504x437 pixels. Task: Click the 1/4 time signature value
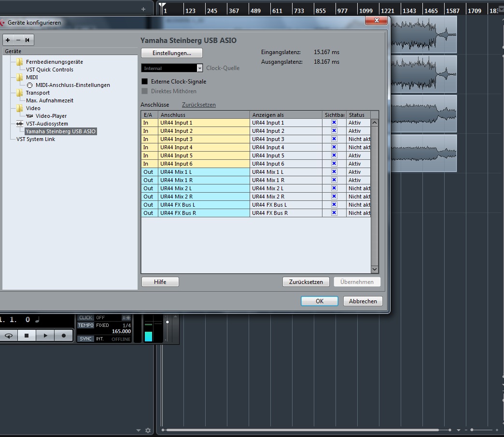click(x=126, y=325)
